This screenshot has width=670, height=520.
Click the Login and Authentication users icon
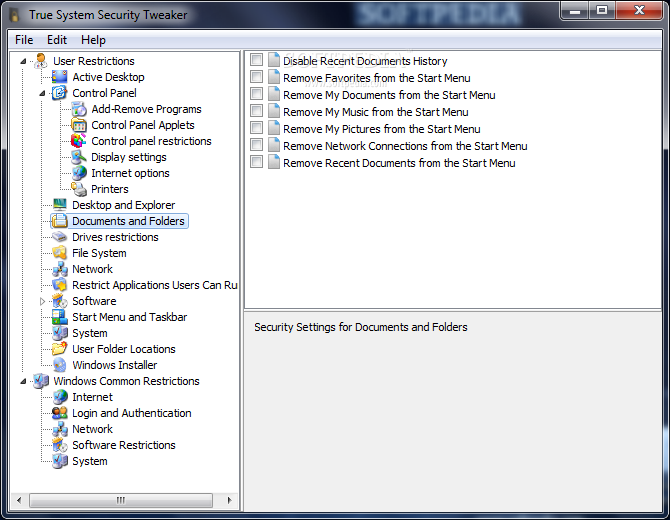[x=59, y=413]
